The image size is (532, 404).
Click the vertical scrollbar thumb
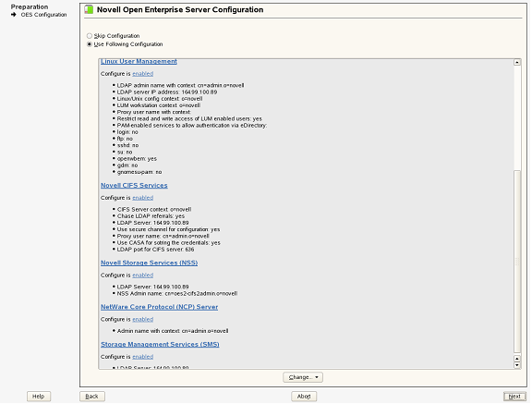pyautogui.click(x=517, y=262)
